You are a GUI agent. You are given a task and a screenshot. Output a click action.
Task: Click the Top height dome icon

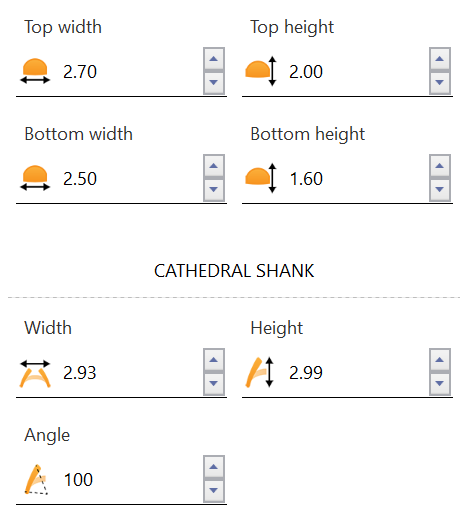click(x=261, y=71)
